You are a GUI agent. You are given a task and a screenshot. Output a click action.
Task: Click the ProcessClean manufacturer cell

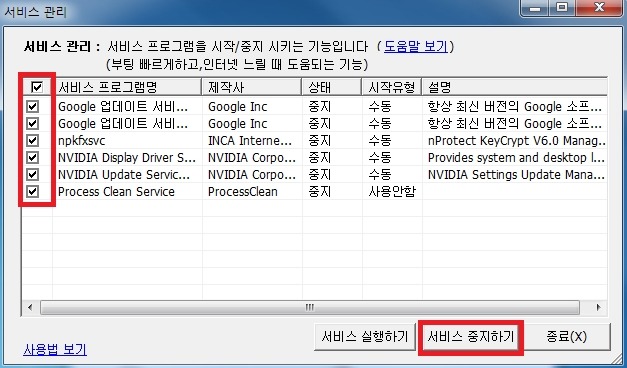click(243, 192)
